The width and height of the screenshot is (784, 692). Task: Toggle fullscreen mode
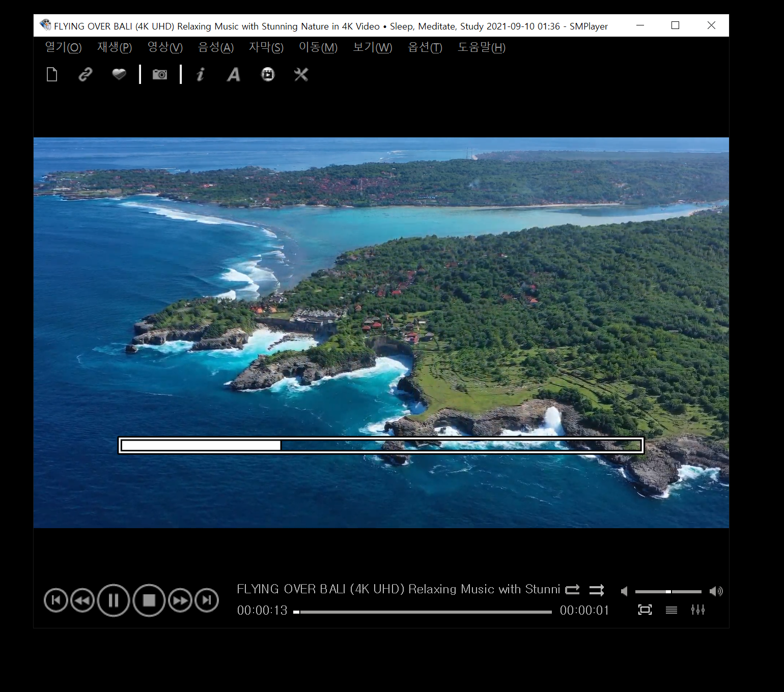click(x=645, y=610)
